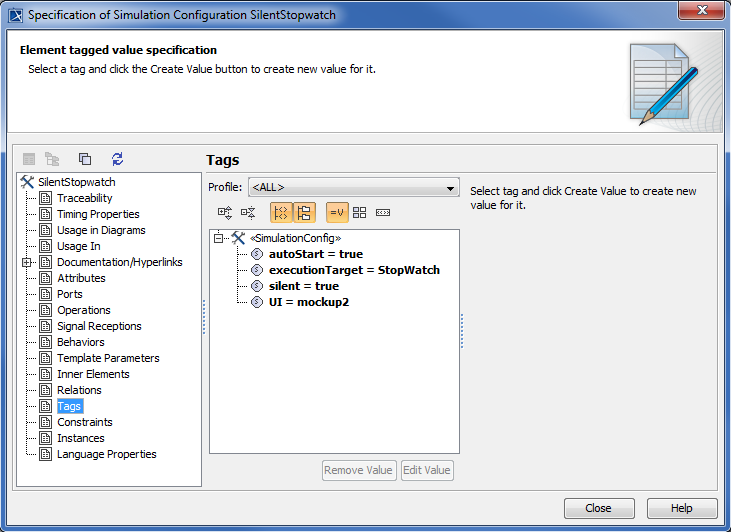
Task: Click the autoStart tag property icon
Action: click(257, 254)
